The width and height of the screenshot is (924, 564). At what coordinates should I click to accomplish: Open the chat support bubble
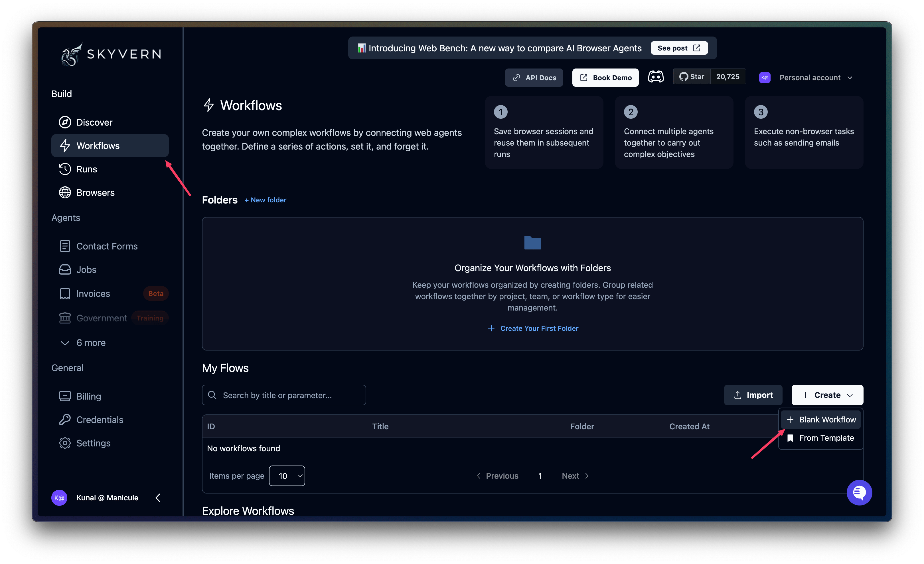pyautogui.click(x=860, y=493)
